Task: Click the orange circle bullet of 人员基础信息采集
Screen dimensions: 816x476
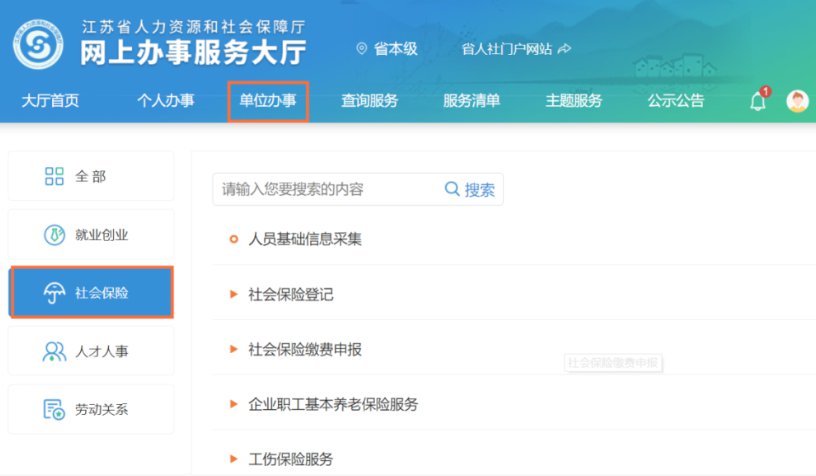Action: click(x=234, y=239)
